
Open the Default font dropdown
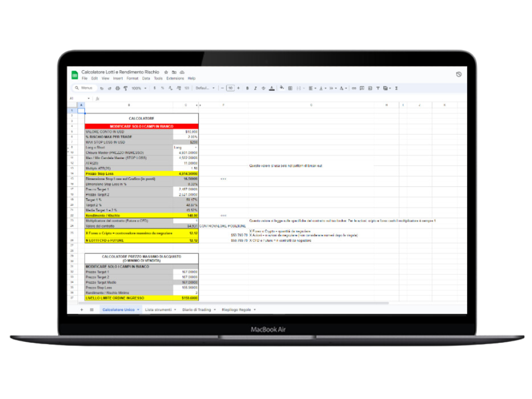(x=205, y=88)
